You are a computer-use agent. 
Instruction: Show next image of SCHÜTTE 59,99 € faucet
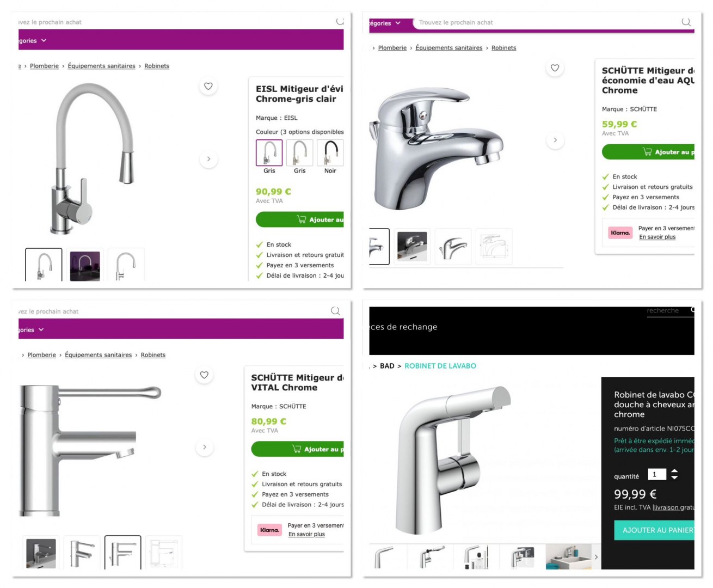[x=555, y=140]
